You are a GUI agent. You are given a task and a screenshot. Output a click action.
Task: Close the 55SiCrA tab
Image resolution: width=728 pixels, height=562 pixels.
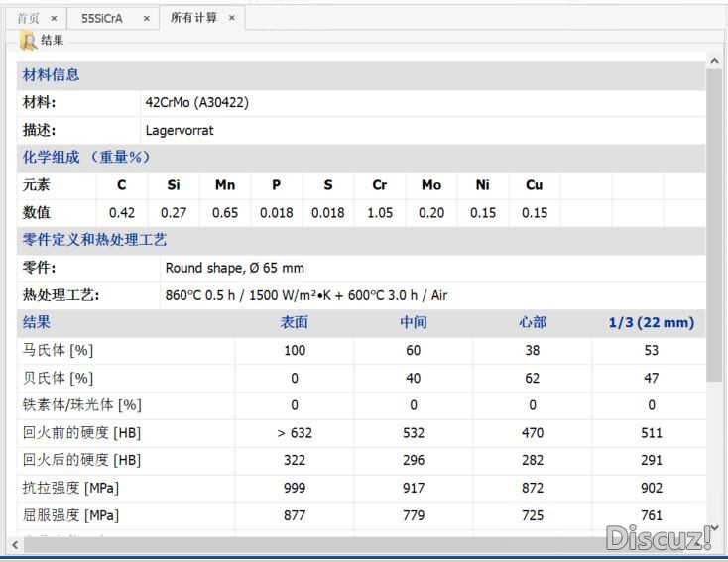click(146, 18)
